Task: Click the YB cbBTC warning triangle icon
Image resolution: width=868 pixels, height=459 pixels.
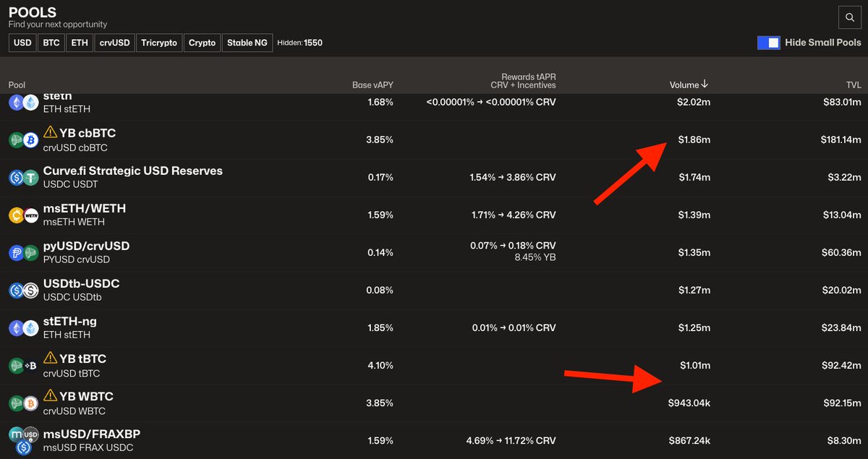Action: [50, 132]
